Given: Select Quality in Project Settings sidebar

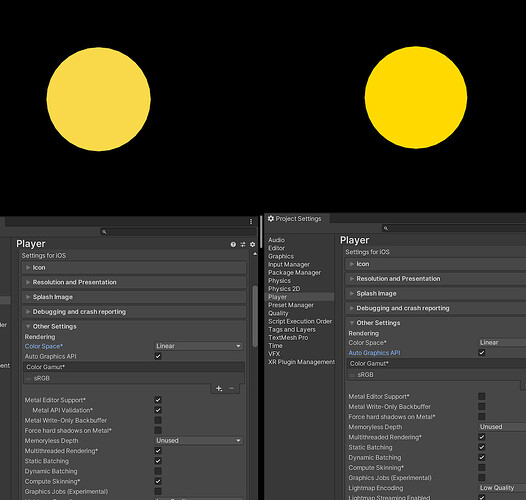Looking at the screenshot, I should pyautogui.click(x=278, y=313).
